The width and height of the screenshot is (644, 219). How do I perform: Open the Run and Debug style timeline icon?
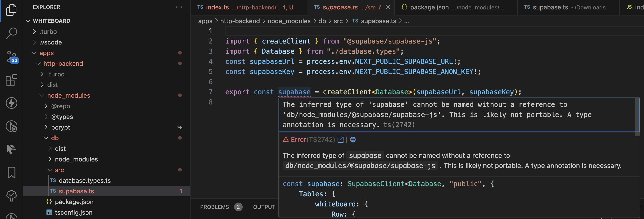pos(11,126)
